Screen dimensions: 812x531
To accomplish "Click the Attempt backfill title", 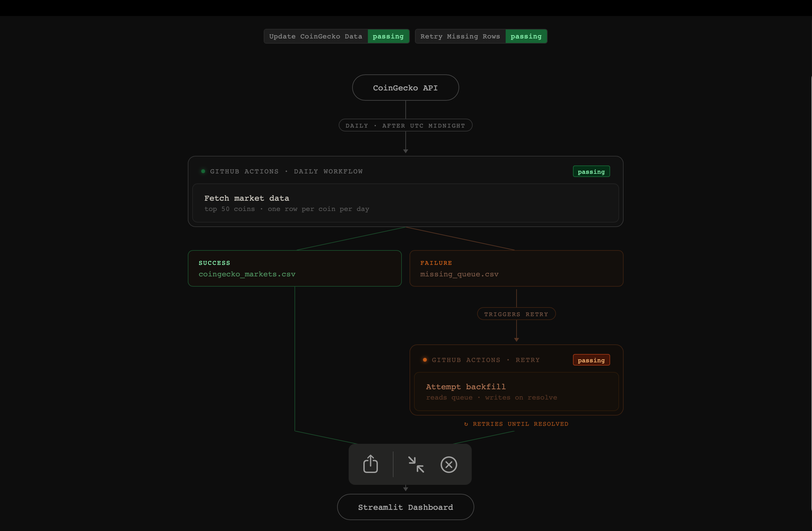I will [466, 387].
